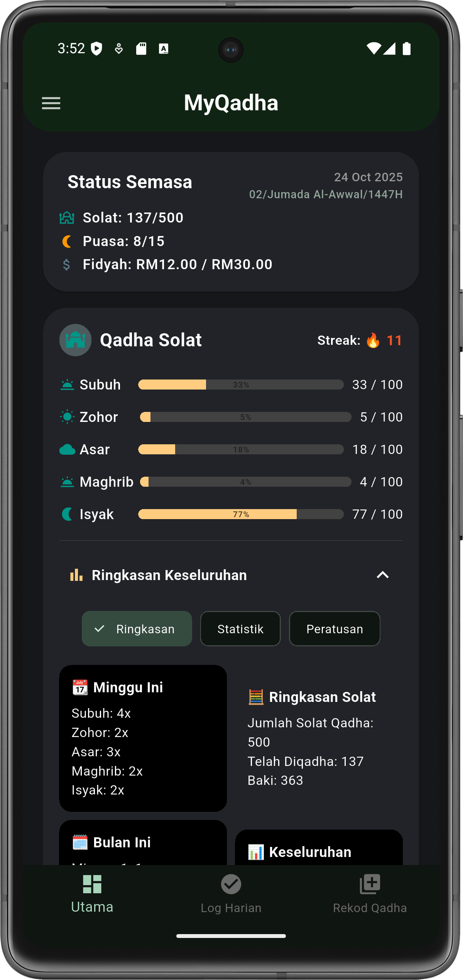Open the Rekod Qadha tab

(370, 893)
